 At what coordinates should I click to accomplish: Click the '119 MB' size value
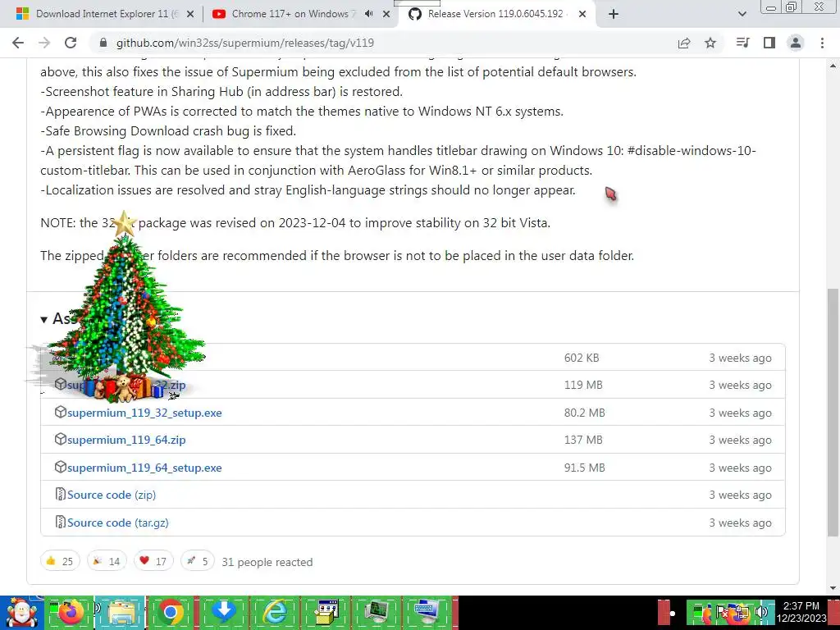tap(583, 386)
